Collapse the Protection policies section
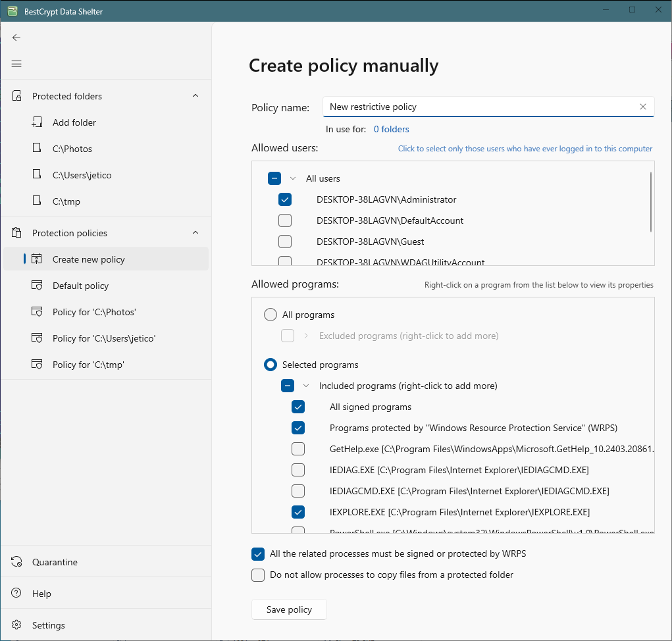 click(195, 232)
